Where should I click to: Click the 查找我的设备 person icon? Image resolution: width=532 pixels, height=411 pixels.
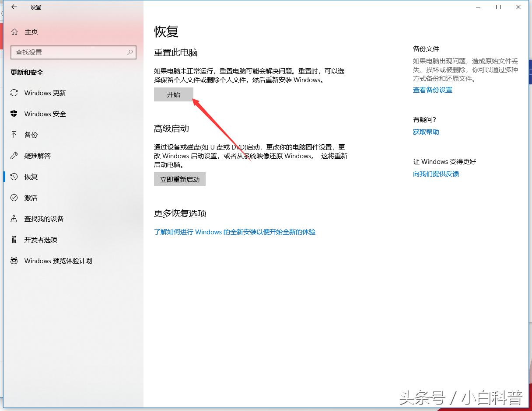coord(14,219)
